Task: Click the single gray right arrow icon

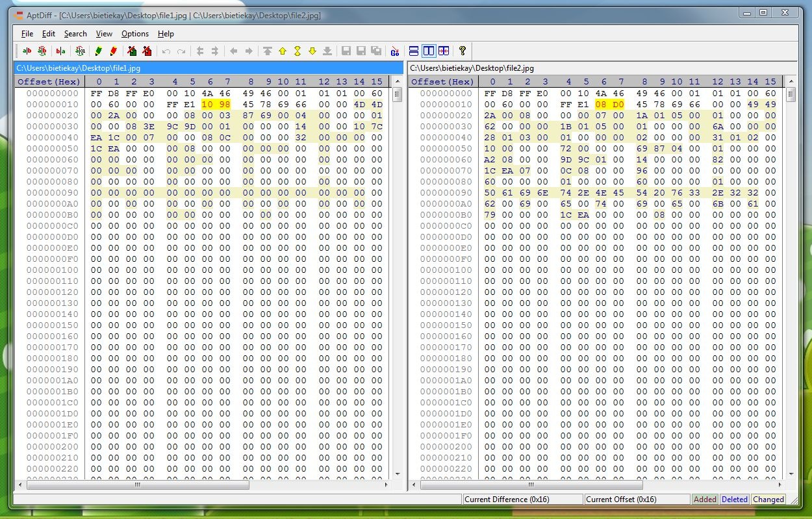Action: coord(249,51)
